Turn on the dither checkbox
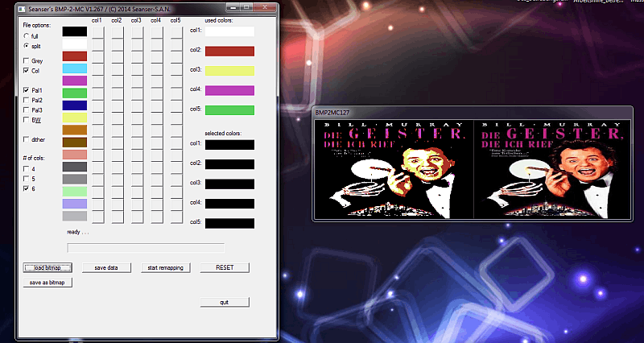The width and height of the screenshot is (644, 343). (27, 139)
